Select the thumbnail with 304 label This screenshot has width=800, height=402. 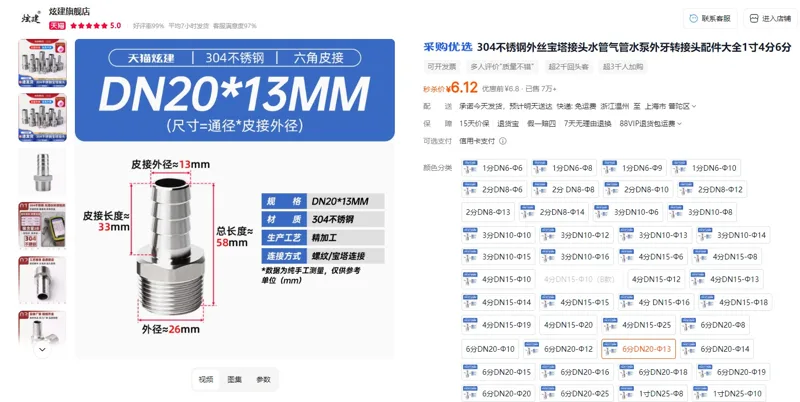click(x=42, y=225)
